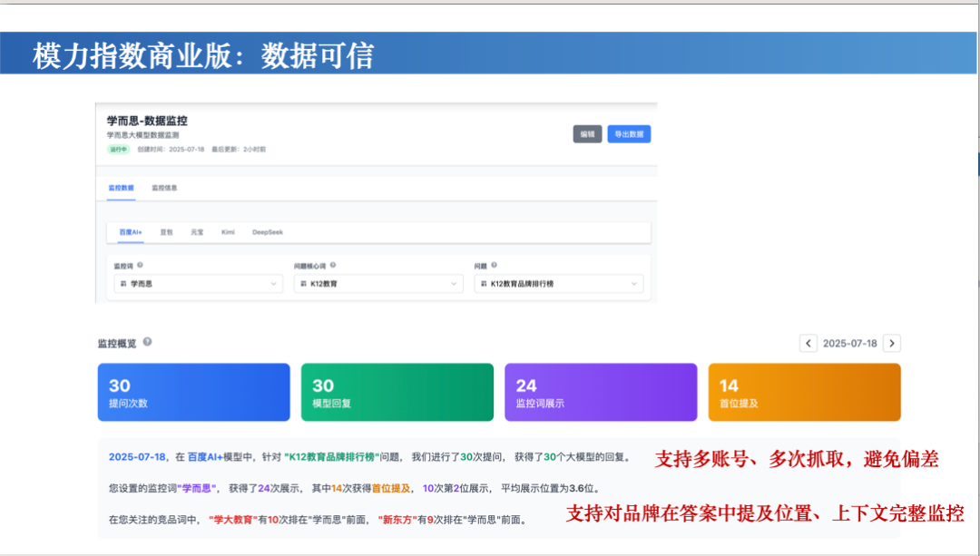
Task: Click the chevron of K12教育品牌排行榜 dropdown
Action: [633, 284]
